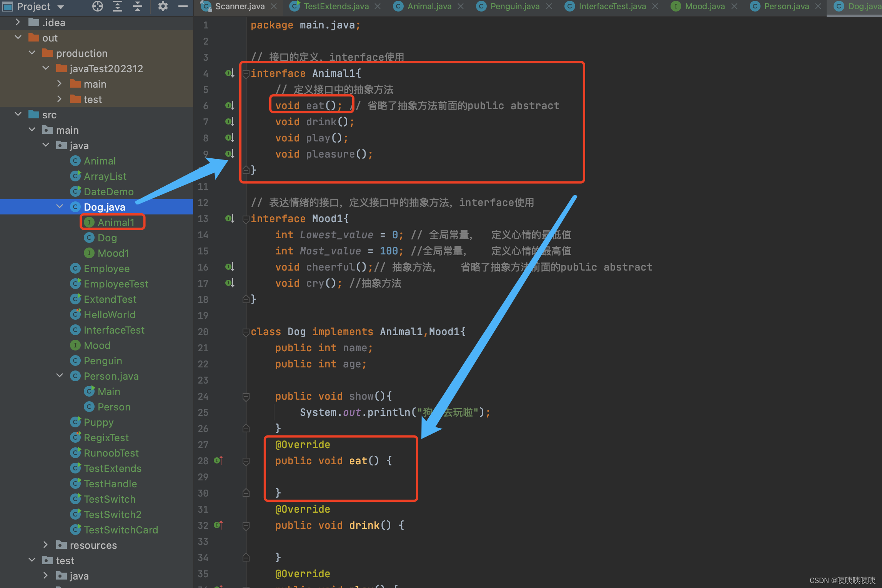This screenshot has height=588, width=882.
Task: Fold the Animal1 interface block at line 4
Action: pos(246,73)
